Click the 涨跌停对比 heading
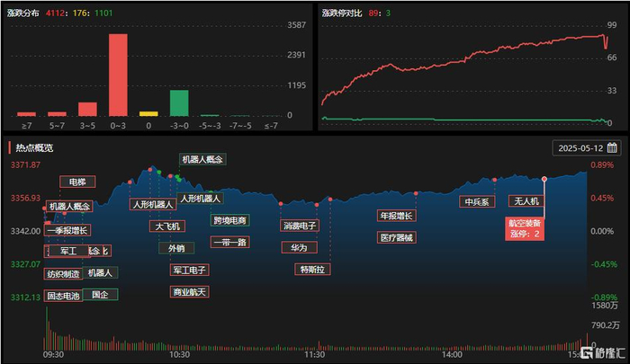The image size is (630, 364). (342, 13)
